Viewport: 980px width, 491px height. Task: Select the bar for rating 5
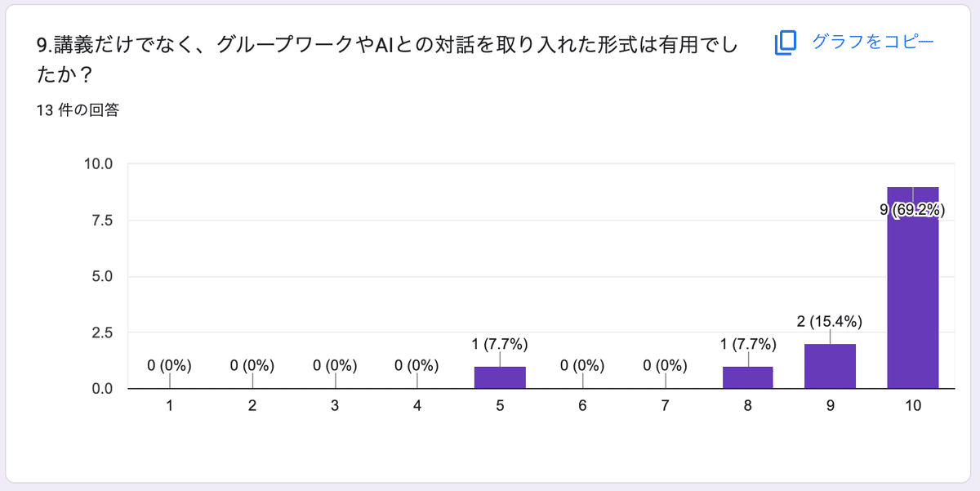tap(498, 377)
